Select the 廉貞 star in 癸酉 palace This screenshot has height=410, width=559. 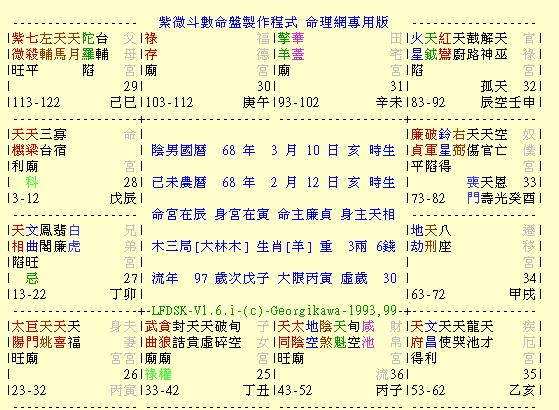tap(417, 142)
